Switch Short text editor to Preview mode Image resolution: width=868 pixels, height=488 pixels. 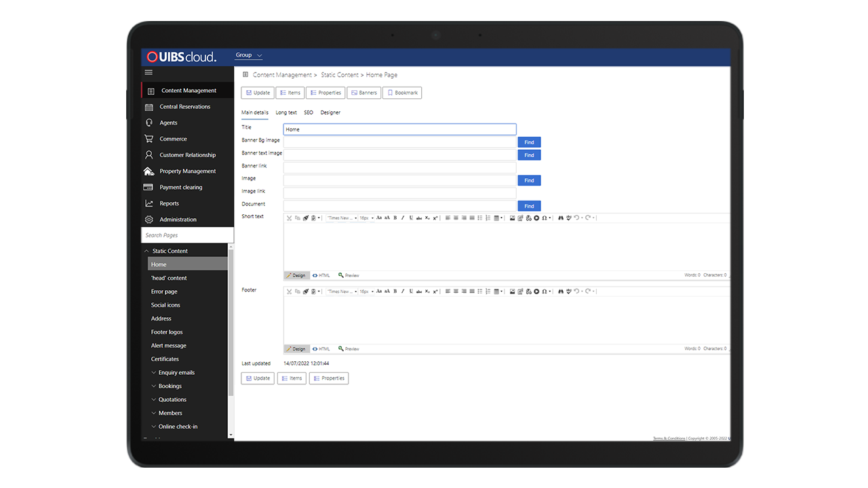tap(349, 276)
